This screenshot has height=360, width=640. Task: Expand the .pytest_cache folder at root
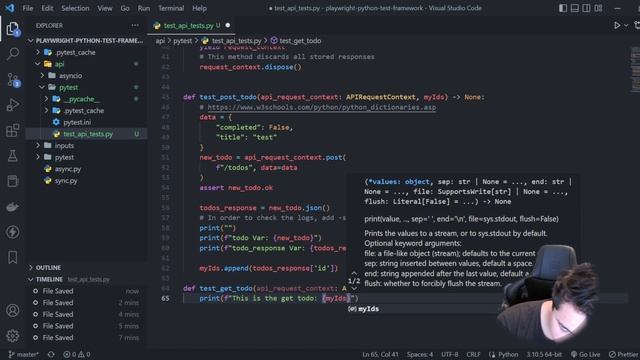[86, 52]
